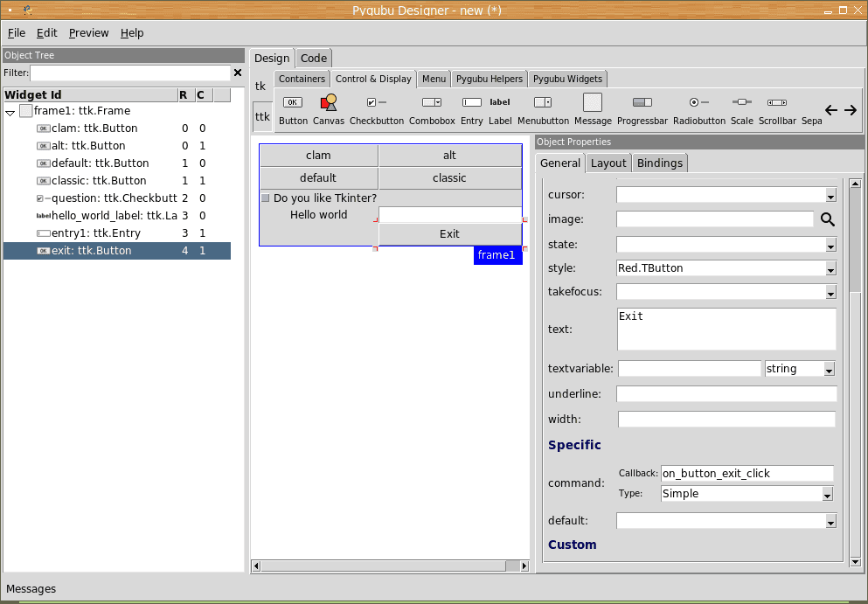Select the Button widget icon in palette
868x604 pixels.
pos(293,103)
